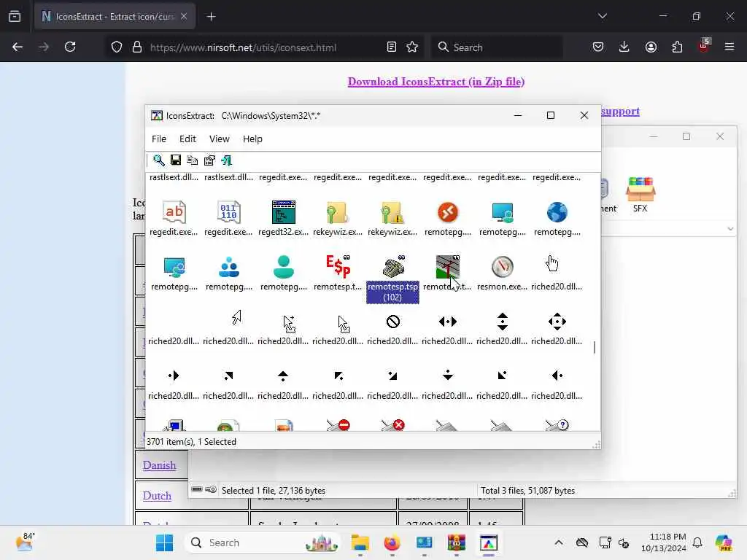The height and width of the screenshot is (560, 747).
Task: Select the riched20.dll hand pointer cursor
Action: click(x=551, y=263)
